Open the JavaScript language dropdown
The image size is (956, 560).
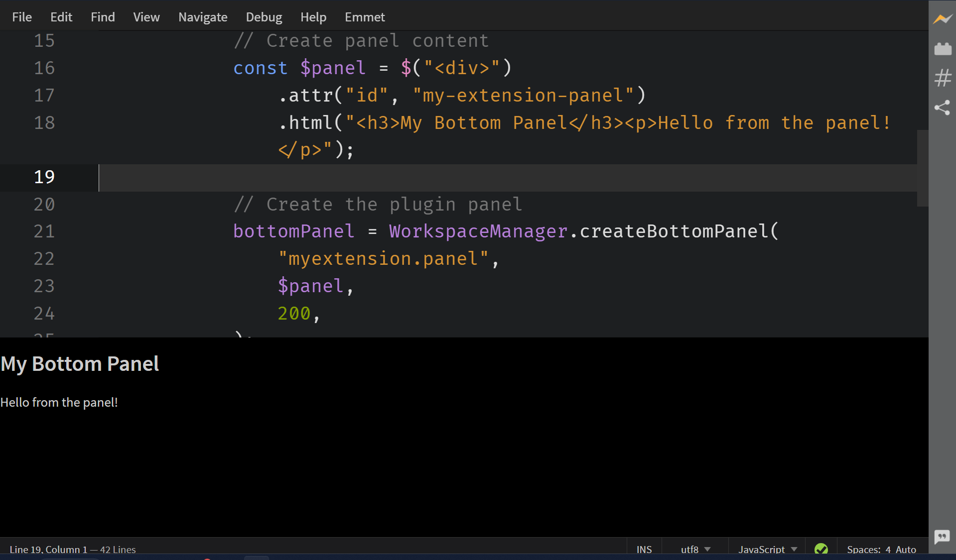pyautogui.click(x=767, y=549)
